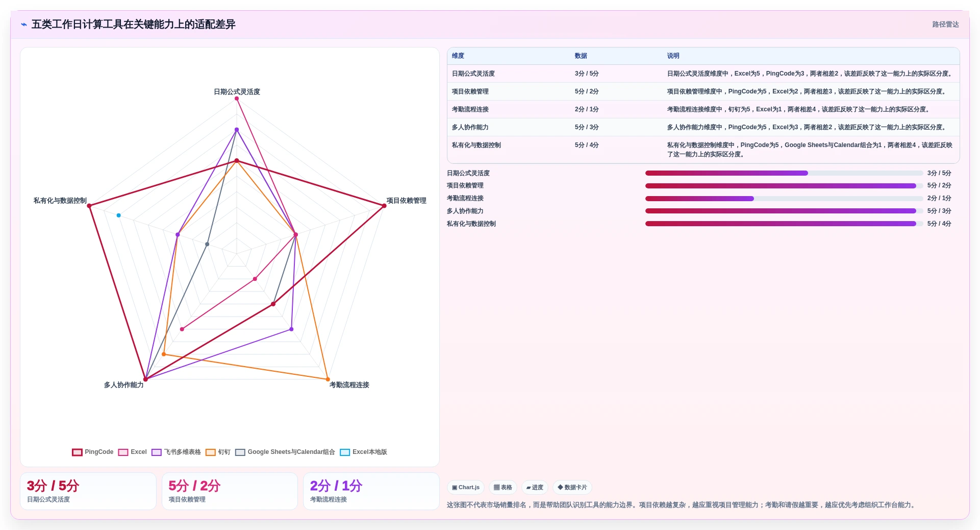The width and height of the screenshot is (980, 530).
Task: Click the 数据卡片 tag
Action: 572,488
